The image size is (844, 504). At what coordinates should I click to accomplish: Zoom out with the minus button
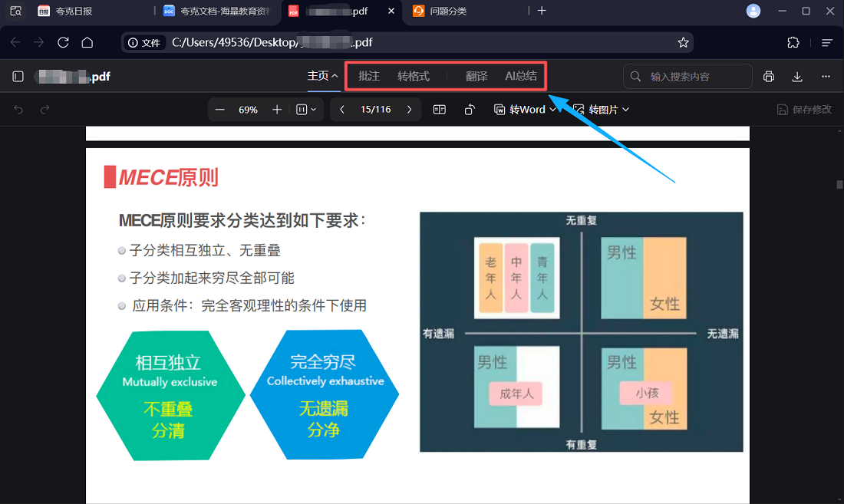pos(220,110)
